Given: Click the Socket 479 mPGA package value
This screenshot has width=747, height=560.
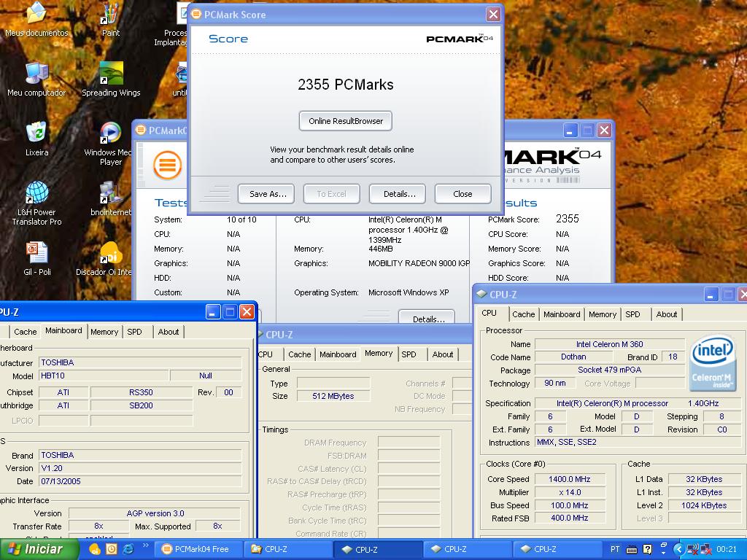Looking at the screenshot, I should point(609,370).
